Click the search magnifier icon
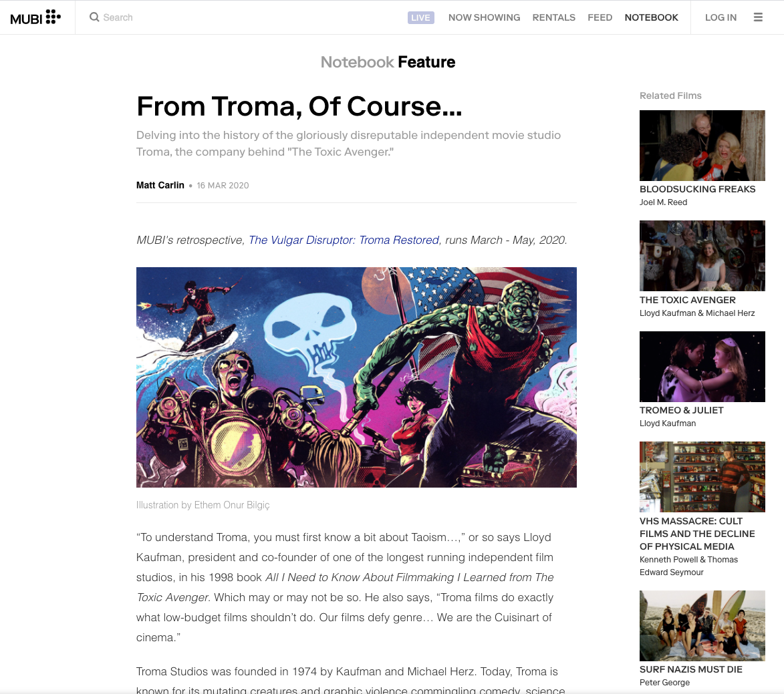784x694 pixels. 94,17
